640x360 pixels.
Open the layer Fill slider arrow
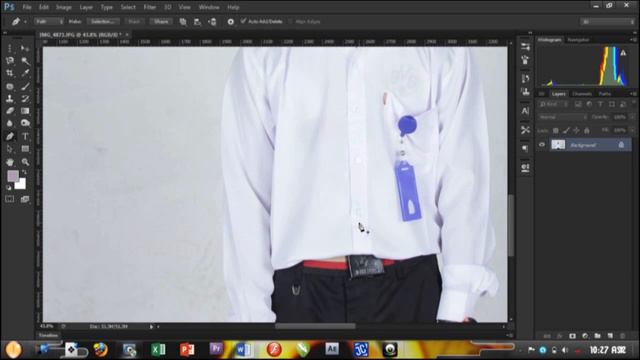tap(632, 131)
